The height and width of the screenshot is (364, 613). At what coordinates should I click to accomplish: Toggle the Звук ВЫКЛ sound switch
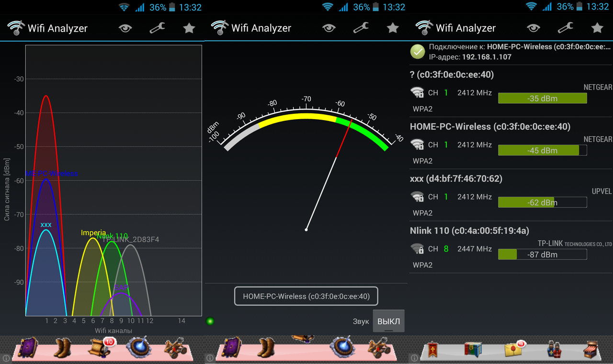tap(388, 321)
